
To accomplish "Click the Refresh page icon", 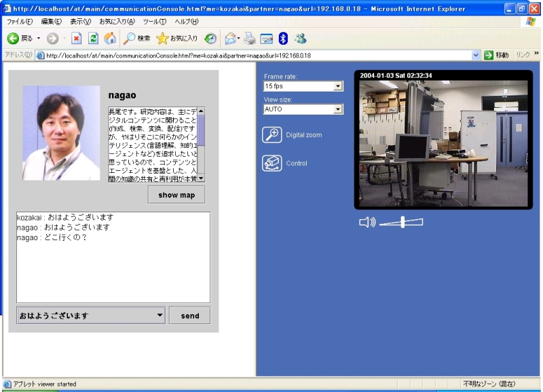I will click(x=93, y=39).
